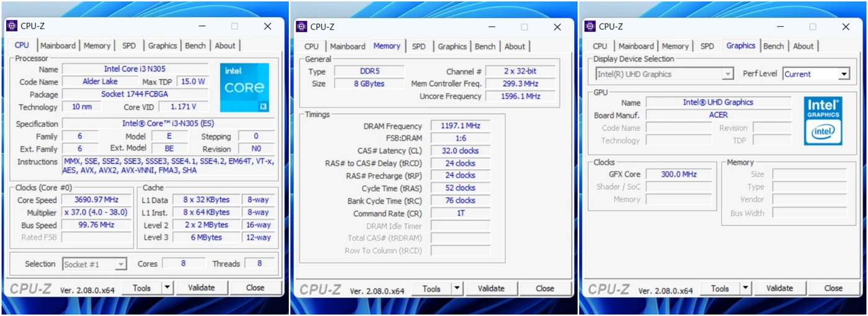Screen dimensions: 868x316
Task: Open About tab in the right Graphics window
Action: (x=804, y=46)
